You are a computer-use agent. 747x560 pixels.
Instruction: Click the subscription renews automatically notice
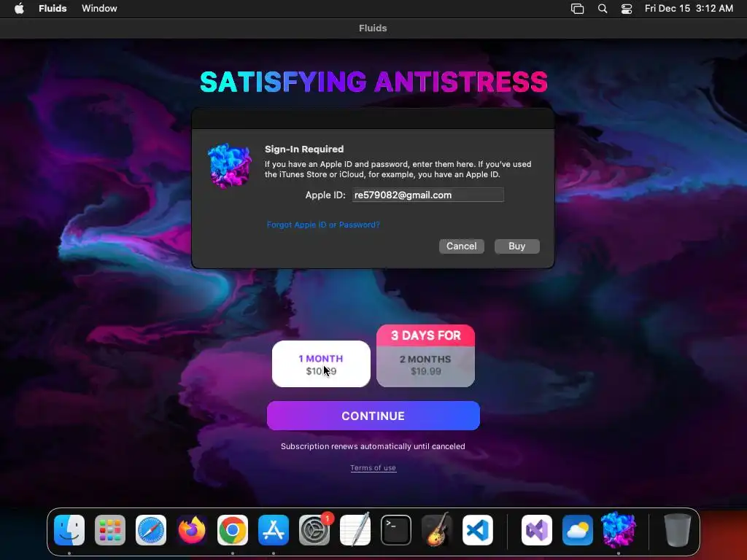point(373,446)
